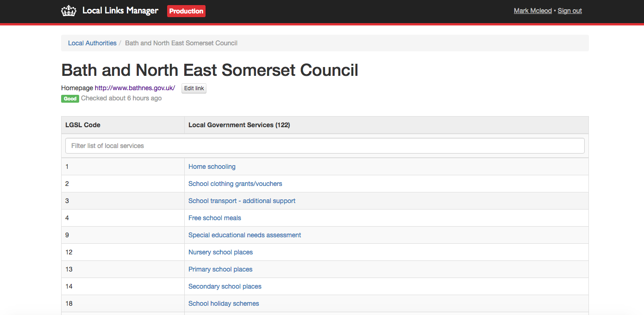Click the Production environment badge
Viewport: 644px width, 315px height.
click(186, 11)
